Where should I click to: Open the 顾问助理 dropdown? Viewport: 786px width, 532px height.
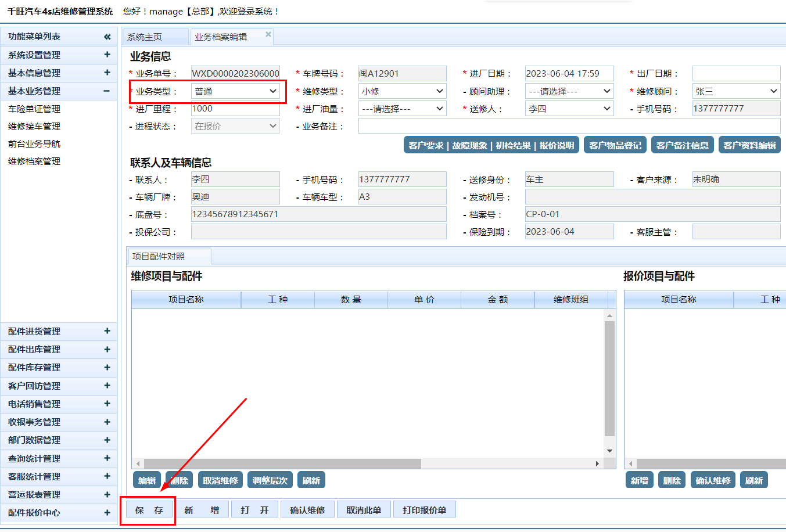(x=569, y=91)
